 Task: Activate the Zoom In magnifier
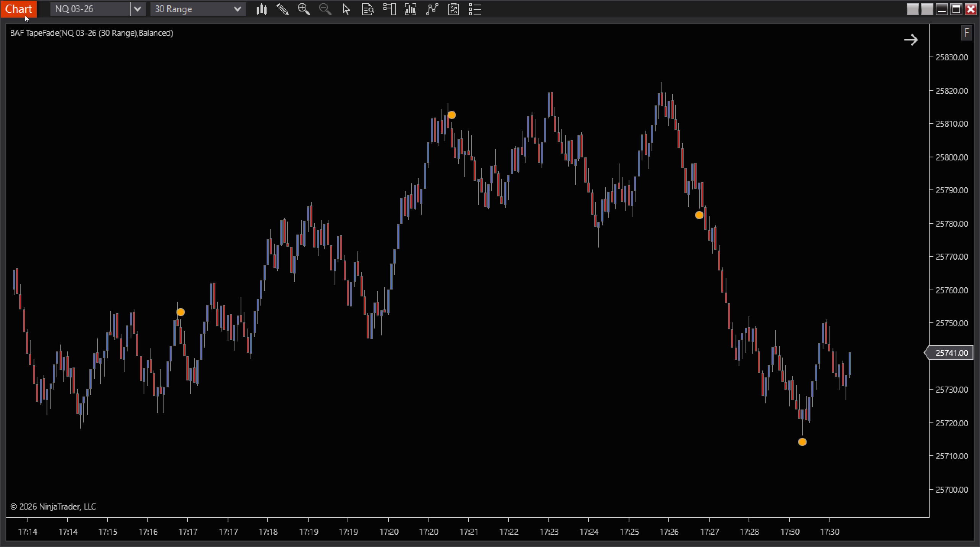[x=304, y=9]
